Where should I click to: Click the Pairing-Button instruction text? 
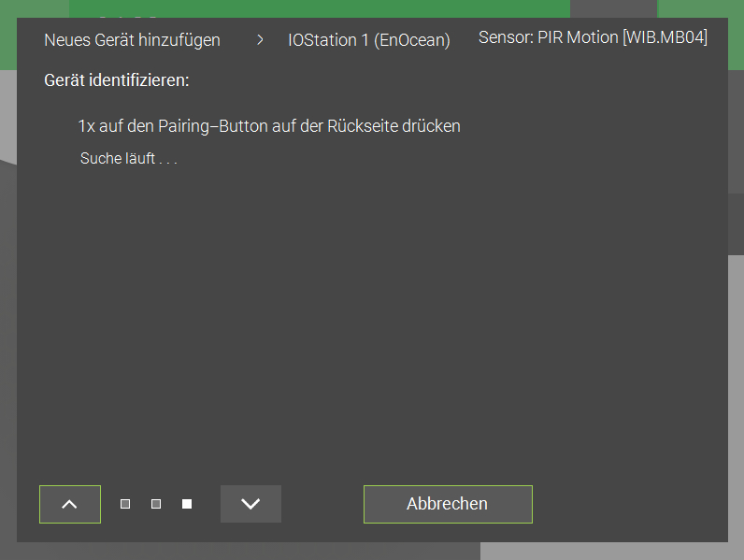coord(269,126)
